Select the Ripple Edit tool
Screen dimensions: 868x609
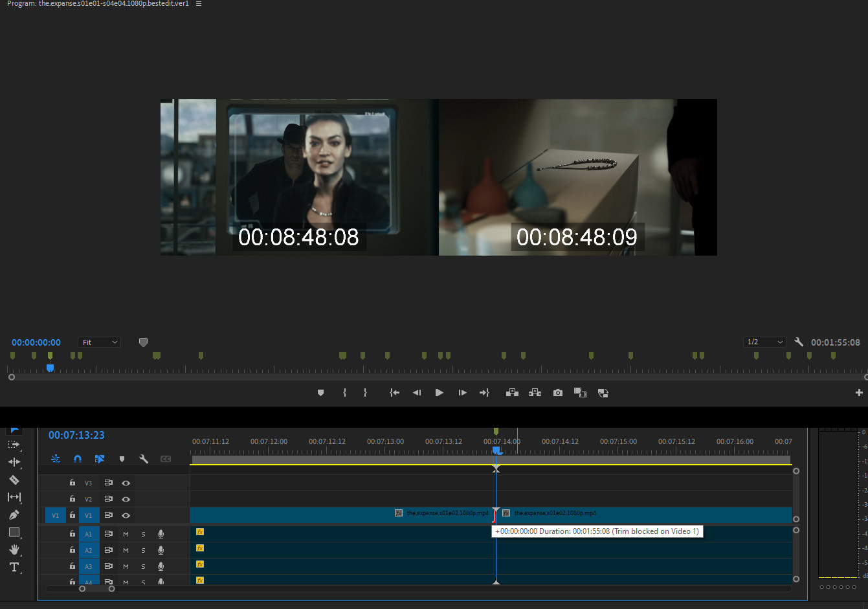click(14, 462)
